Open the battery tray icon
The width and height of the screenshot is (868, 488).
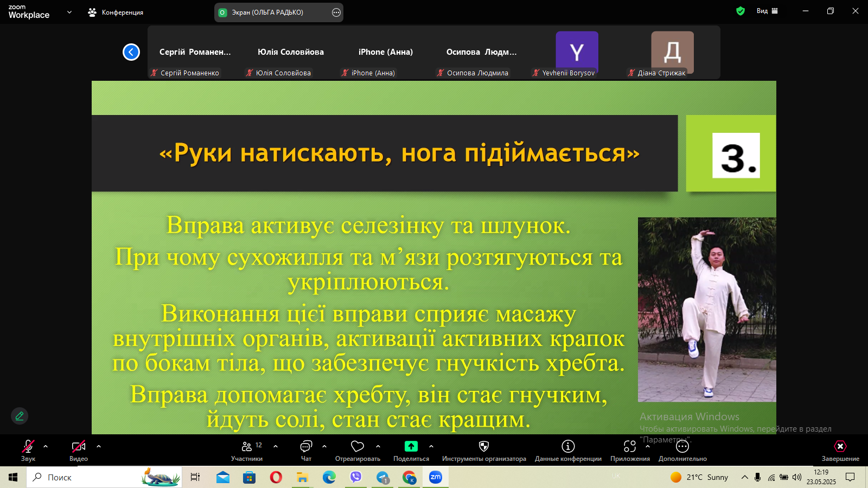point(784,477)
